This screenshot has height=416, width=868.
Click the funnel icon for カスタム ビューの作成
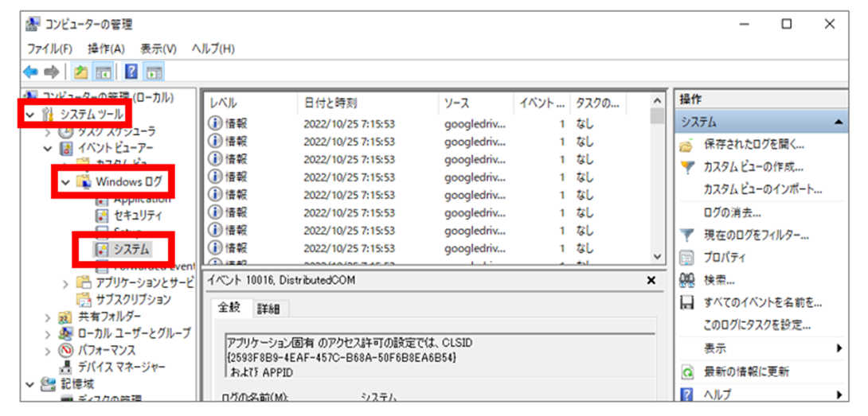pyautogui.click(x=687, y=168)
